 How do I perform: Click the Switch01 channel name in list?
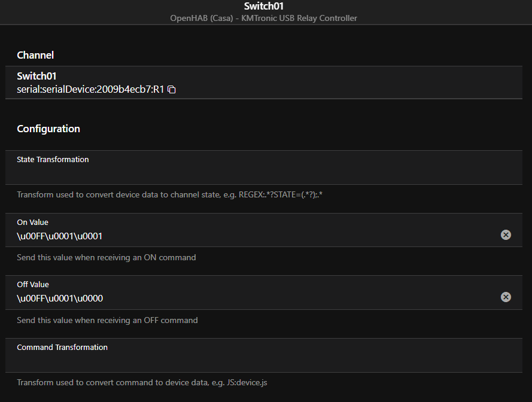click(37, 76)
